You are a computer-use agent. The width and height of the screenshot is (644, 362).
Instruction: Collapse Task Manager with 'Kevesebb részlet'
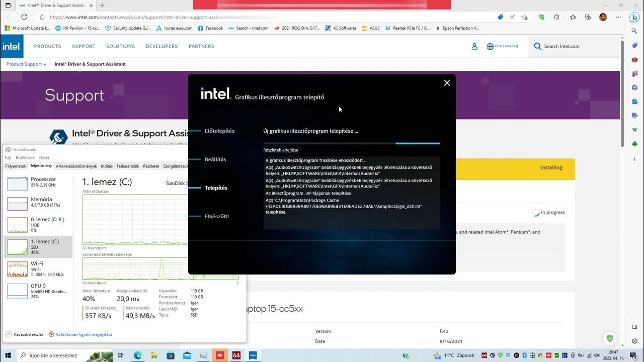click(24, 334)
